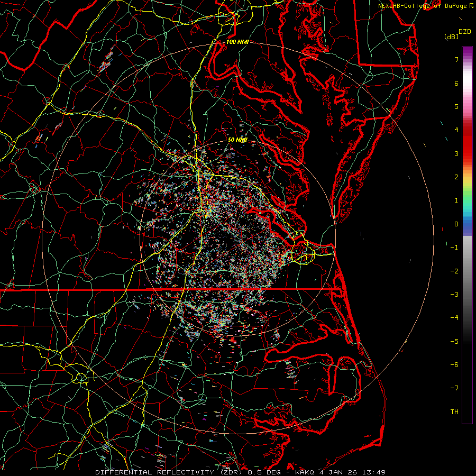Click the TH threshold label on the scale
This screenshot has width=476, height=476.
click(454, 412)
